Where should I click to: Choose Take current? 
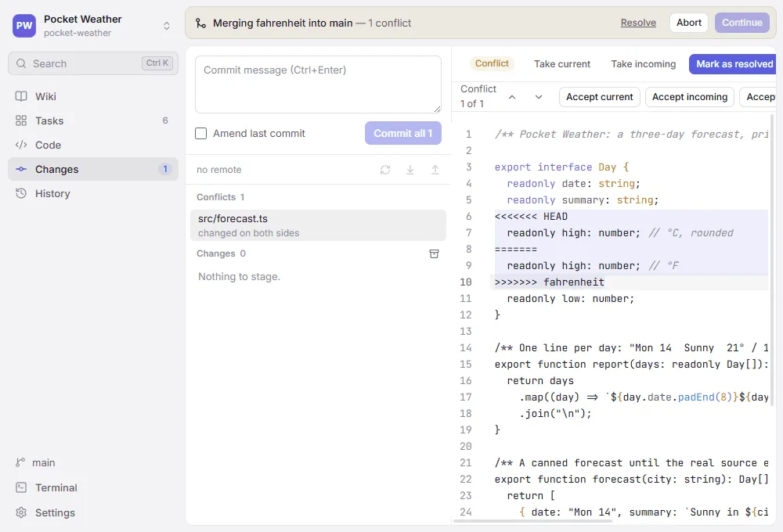pos(561,64)
